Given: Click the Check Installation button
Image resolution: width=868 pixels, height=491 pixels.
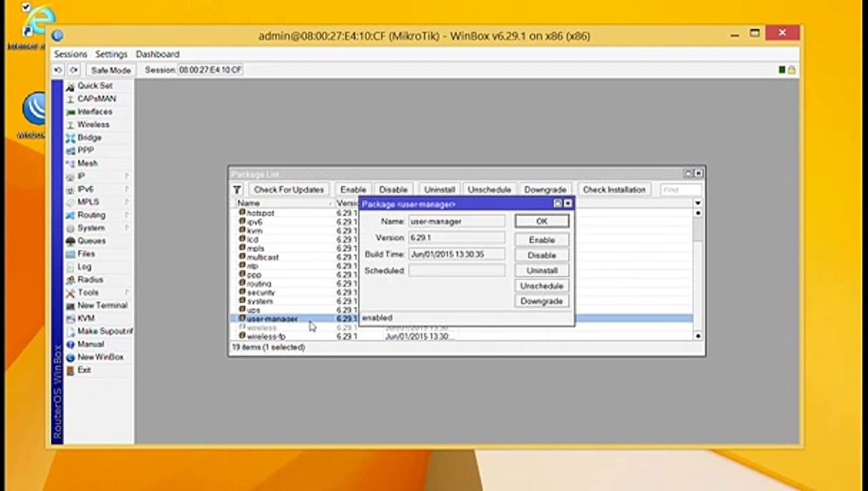Looking at the screenshot, I should point(614,190).
